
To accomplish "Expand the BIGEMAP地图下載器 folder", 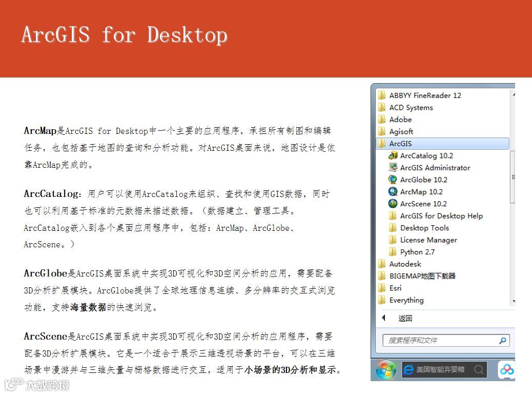I will 417,276.
